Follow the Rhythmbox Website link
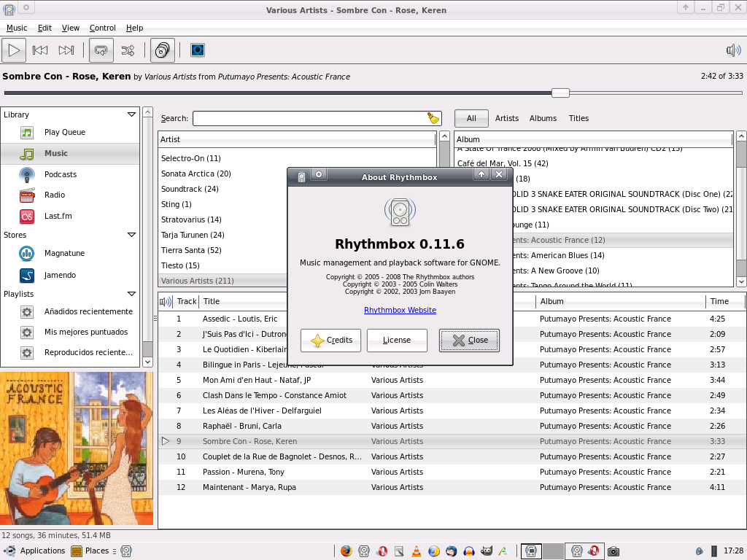747x560 pixels. click(400, 310)
